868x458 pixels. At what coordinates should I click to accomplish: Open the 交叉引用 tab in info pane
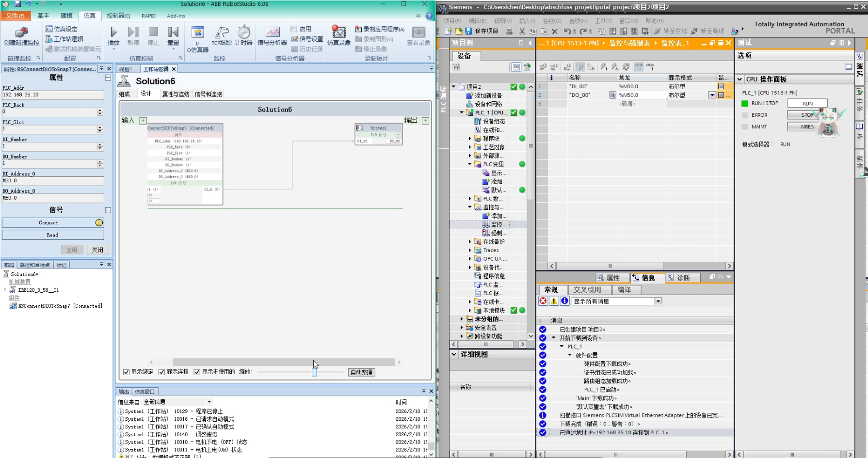588,289
